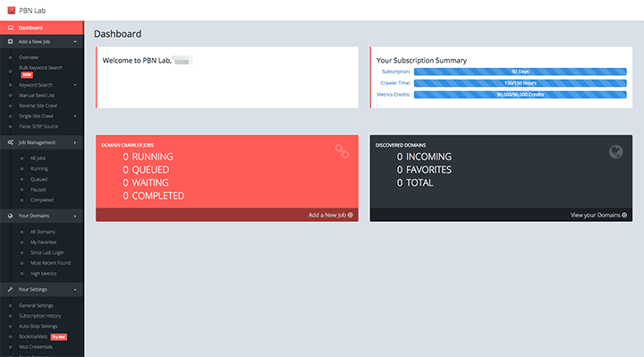Expand the Single-Site Crawl submenu arrow
The width and height of the screenshot is (644, 357).
(x=75, y=116)
